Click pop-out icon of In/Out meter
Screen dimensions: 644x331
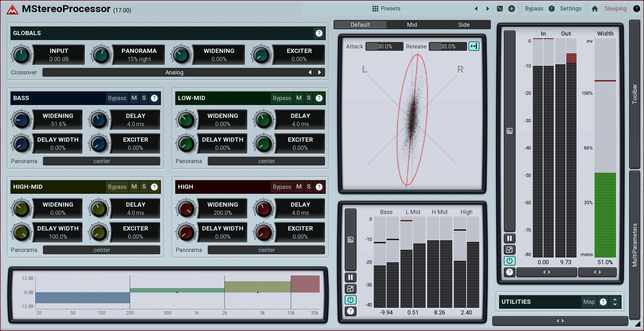509,250
